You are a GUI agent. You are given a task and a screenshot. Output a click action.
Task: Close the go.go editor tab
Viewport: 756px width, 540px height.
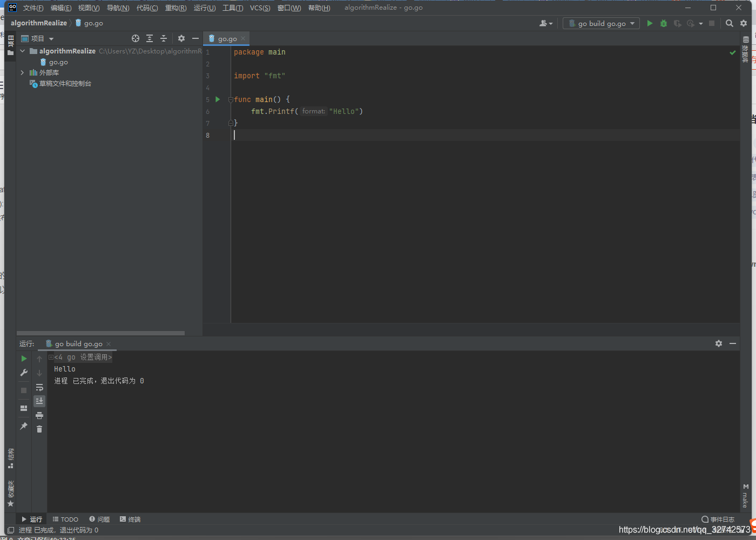point(243,38)
